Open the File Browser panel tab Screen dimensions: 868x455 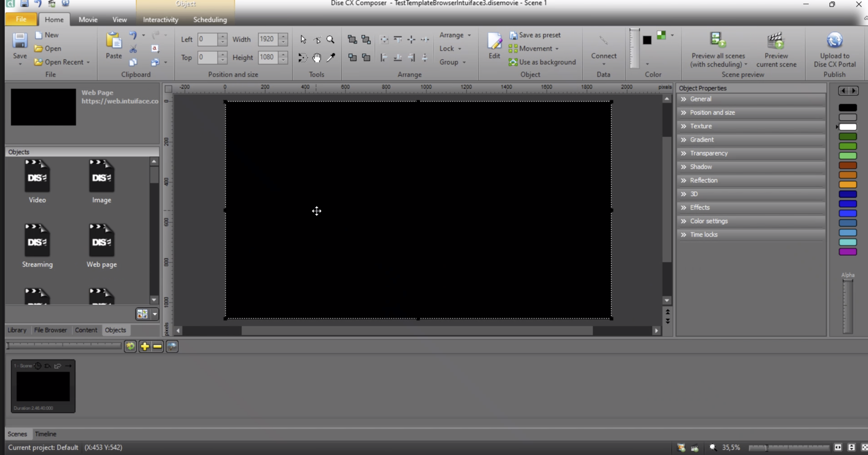[50, 330]
